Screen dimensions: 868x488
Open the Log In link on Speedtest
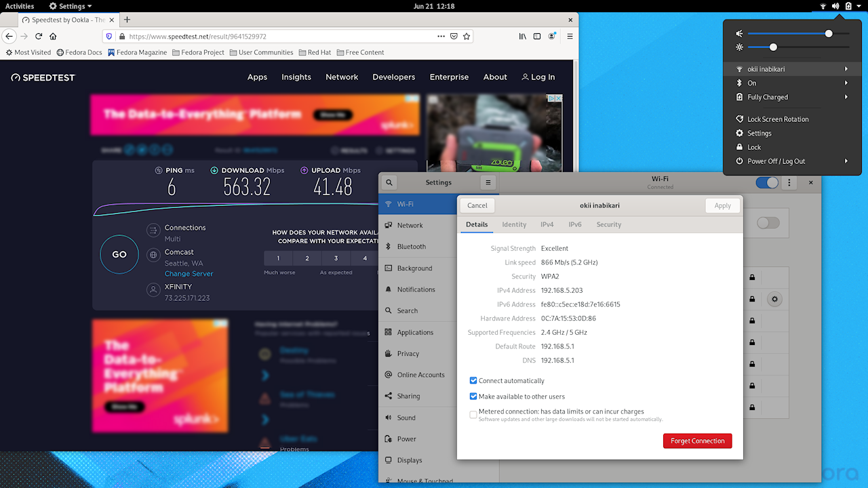pyautogui.click(x=538, y=77)
